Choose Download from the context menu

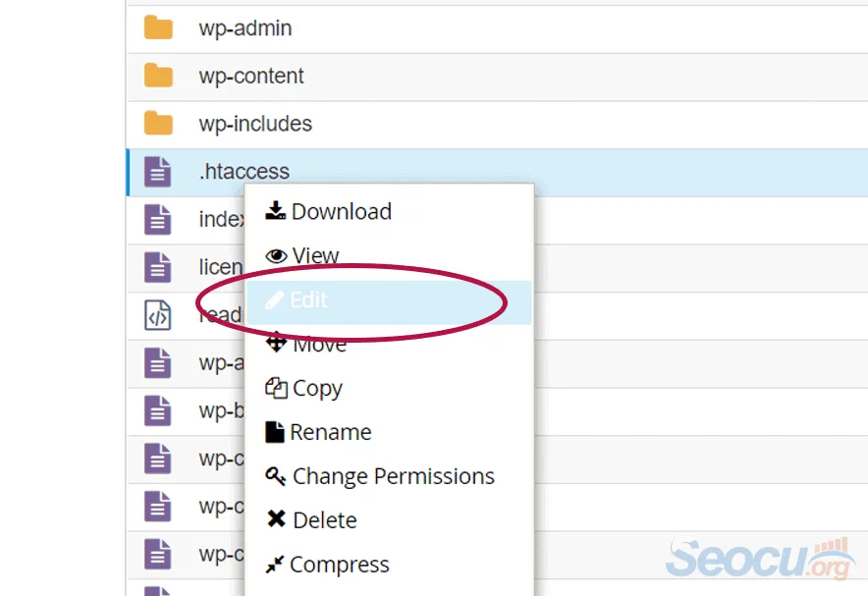(x=342, y=210)
